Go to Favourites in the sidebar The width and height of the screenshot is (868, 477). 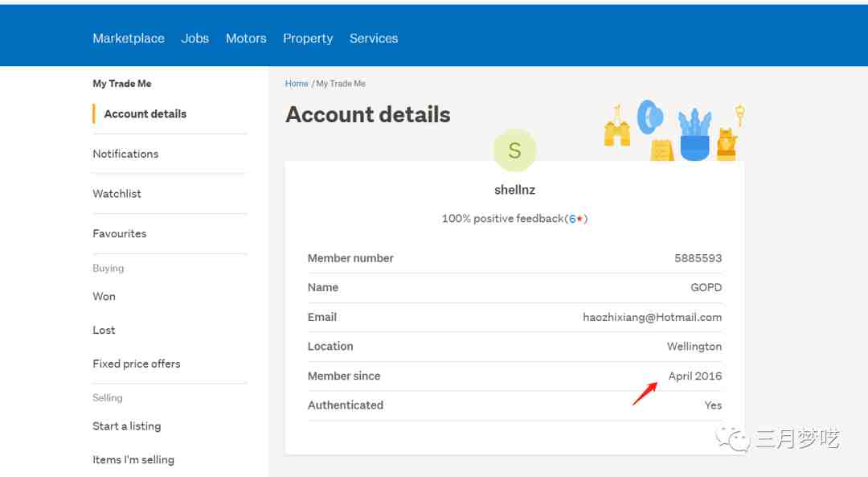(x=120, y=234)
